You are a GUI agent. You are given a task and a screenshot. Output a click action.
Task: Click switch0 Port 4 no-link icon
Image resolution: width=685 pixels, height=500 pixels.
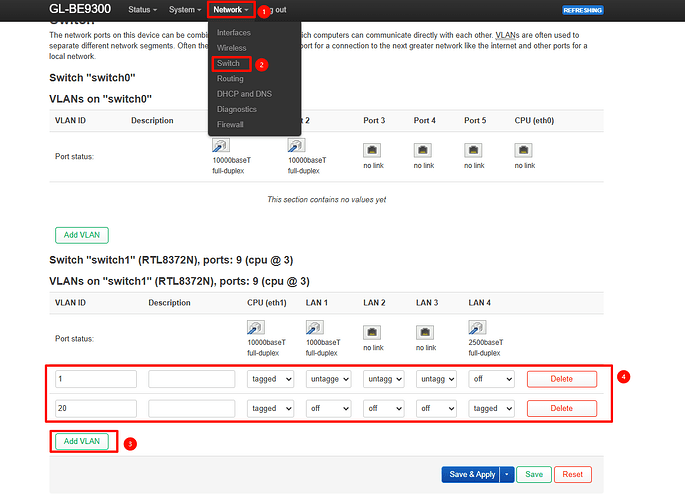tap(424, 150)
